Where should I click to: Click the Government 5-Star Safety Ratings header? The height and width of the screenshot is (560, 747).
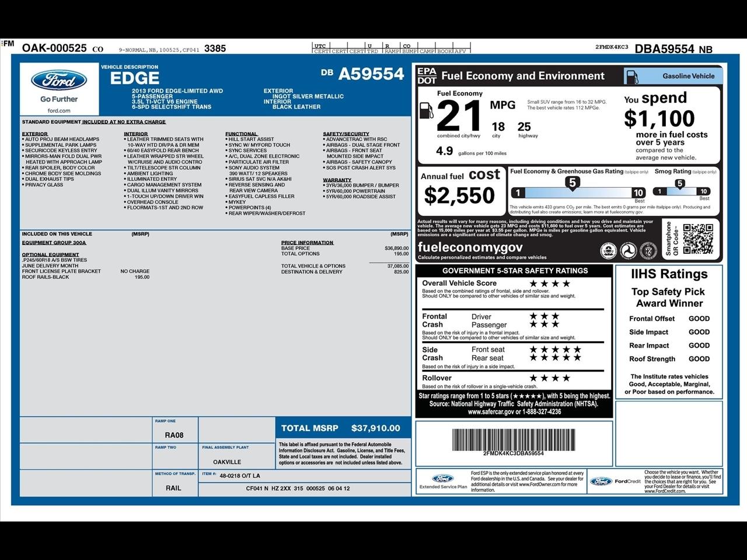pyautogui.click(x=515, y=271)
